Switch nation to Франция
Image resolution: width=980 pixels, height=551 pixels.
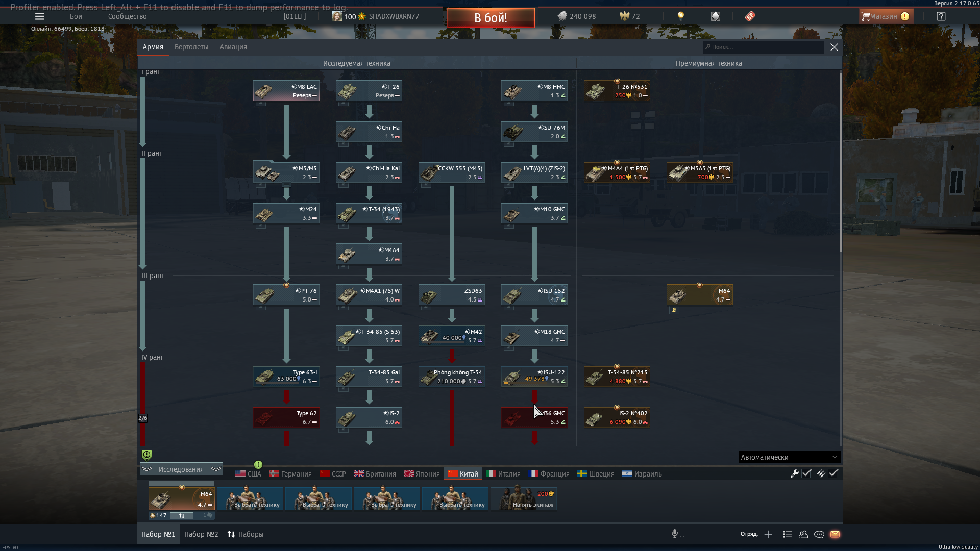click(x=549, y=474)
